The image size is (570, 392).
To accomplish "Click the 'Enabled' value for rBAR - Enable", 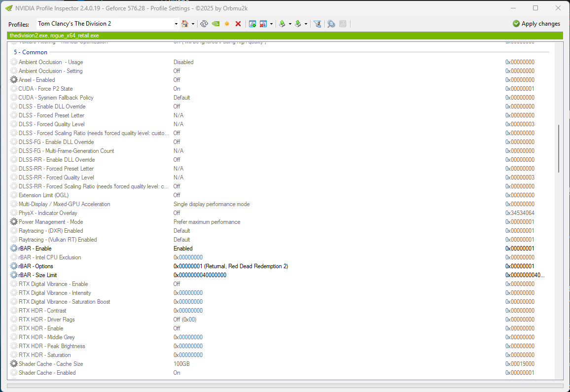I will (183, 249).
